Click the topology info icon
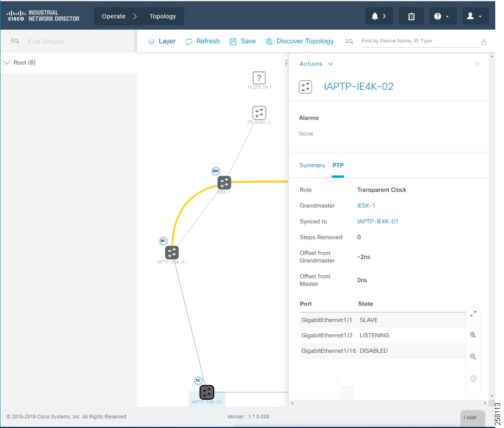Screen dimensions: 504x428 [x=473, y=378]
